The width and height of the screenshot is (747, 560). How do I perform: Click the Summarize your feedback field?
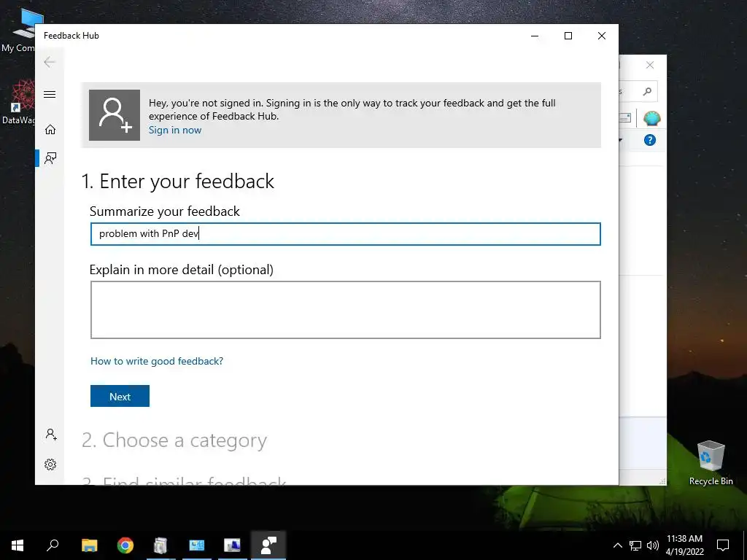(x=345, y=234)
